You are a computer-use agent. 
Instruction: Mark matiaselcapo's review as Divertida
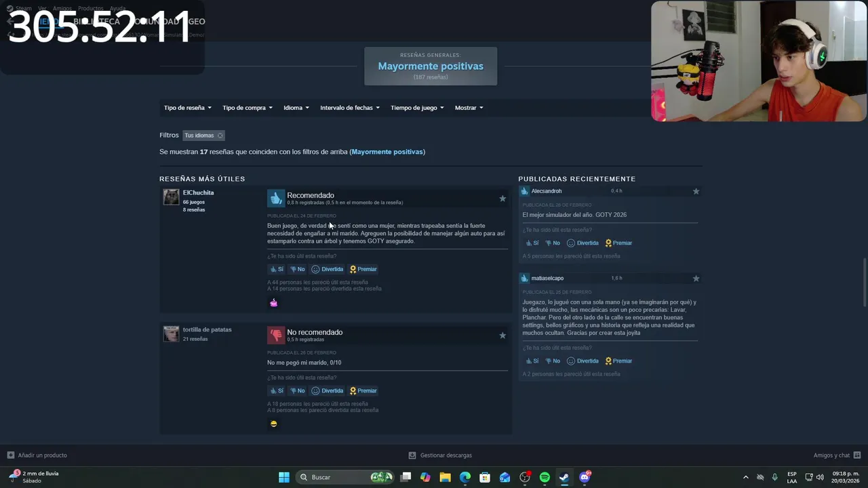tap(583, 361)
